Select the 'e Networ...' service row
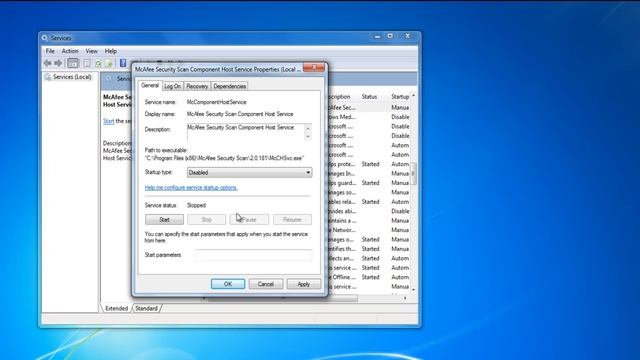This screenshot has height=360, width=640. (369, 230)
